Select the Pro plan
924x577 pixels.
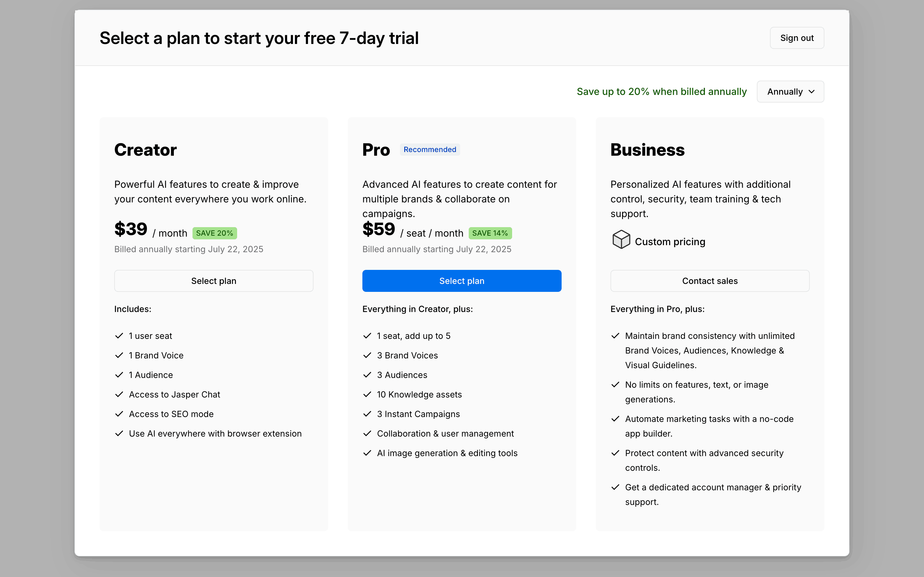(462, 281)
